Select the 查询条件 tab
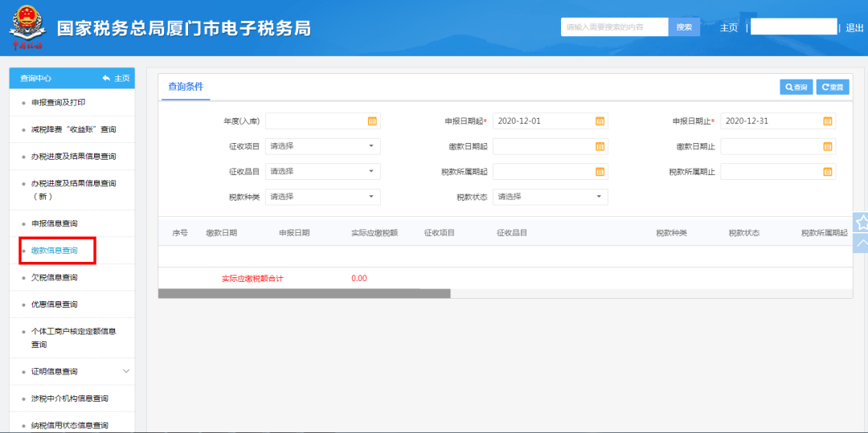Image resolution: width=868 pixels, height=433 pixels. click(x=186, y=86)
